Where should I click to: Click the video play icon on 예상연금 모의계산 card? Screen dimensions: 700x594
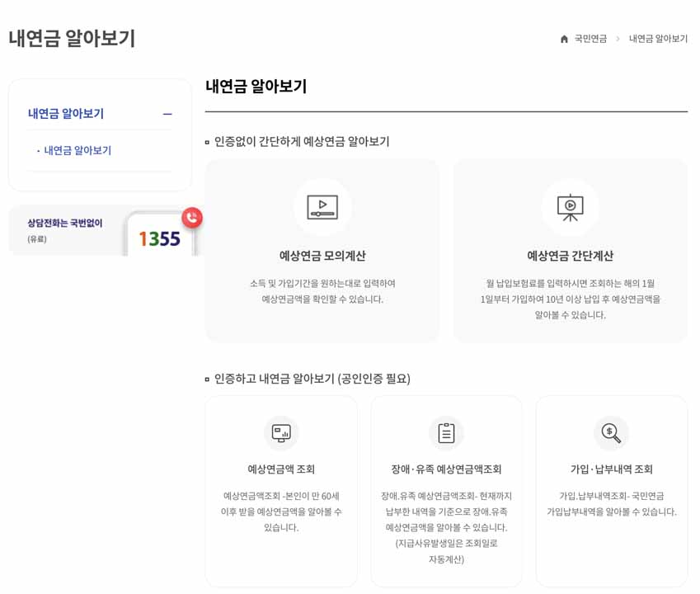coord(322,207)
